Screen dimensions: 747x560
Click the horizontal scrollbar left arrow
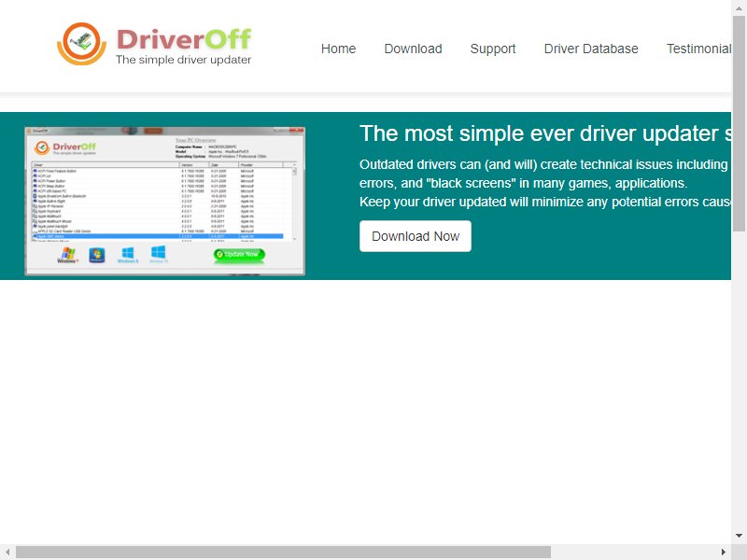point(7,552)
